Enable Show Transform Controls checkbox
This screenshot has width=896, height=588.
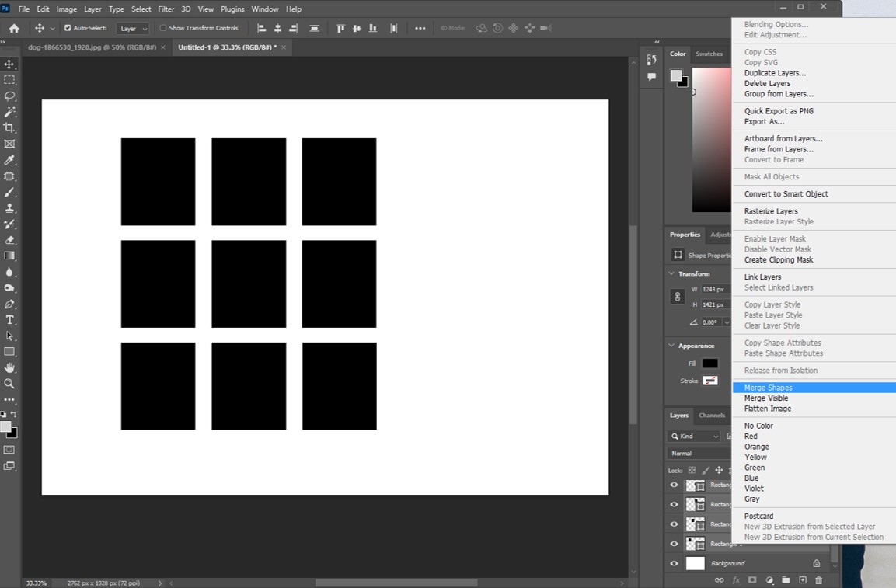[x=163, y=27]
